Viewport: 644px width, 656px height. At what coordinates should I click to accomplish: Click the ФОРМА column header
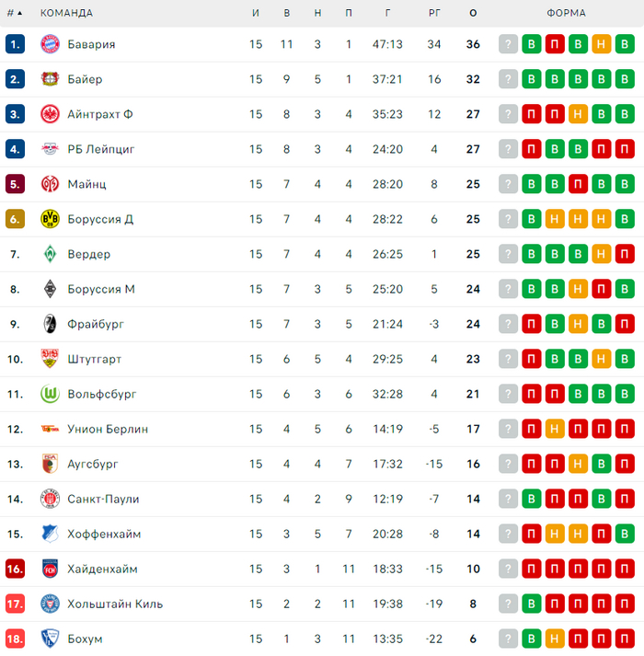pyautogui.click(x=566, y=13)
